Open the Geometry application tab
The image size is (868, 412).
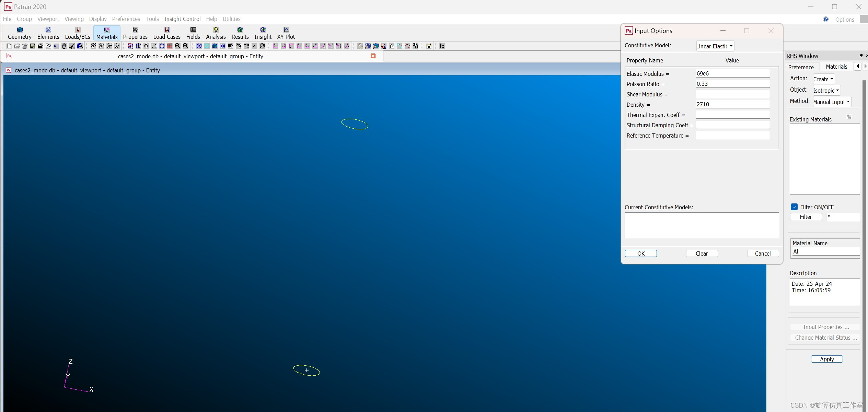[20, 33]
